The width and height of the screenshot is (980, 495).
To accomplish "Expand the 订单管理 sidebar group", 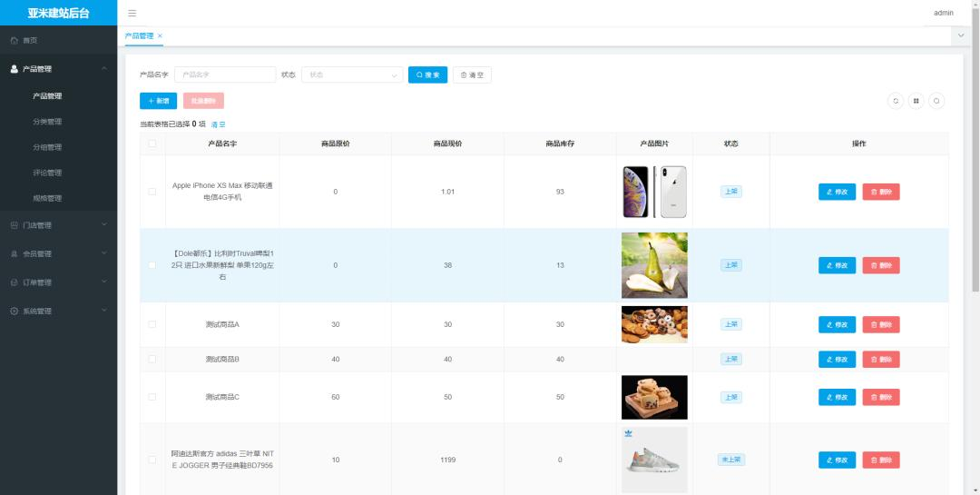I will pyautogui.click(x=58, y=282).
